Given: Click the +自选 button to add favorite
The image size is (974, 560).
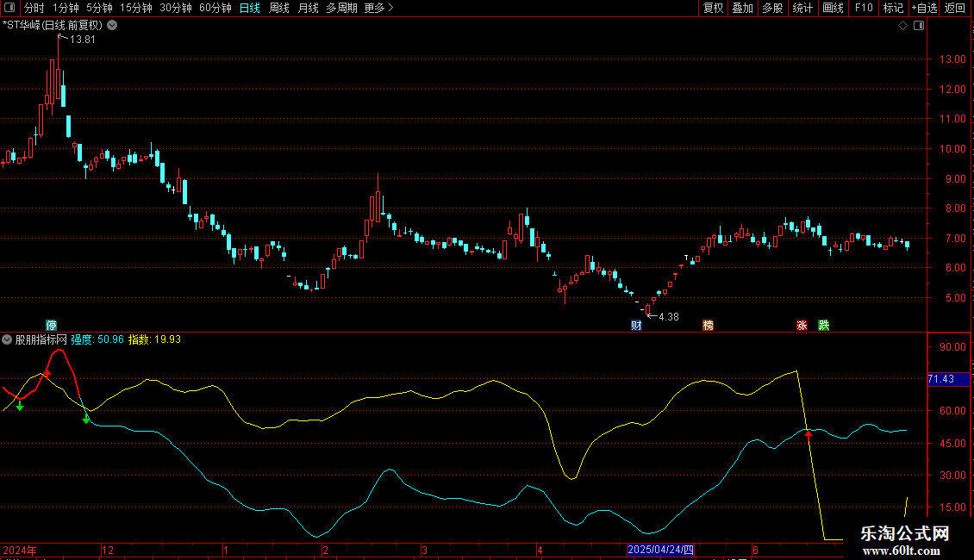Looking at the screenshot, I should [924, 8].
